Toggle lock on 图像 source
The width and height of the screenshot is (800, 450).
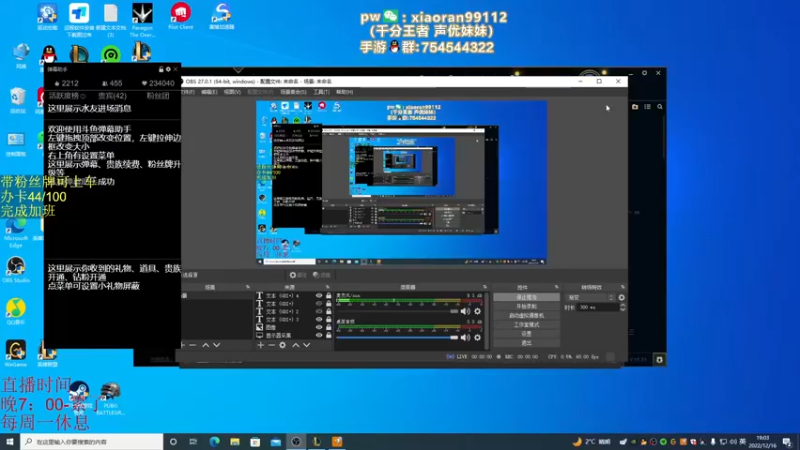[x=329, y=327]
